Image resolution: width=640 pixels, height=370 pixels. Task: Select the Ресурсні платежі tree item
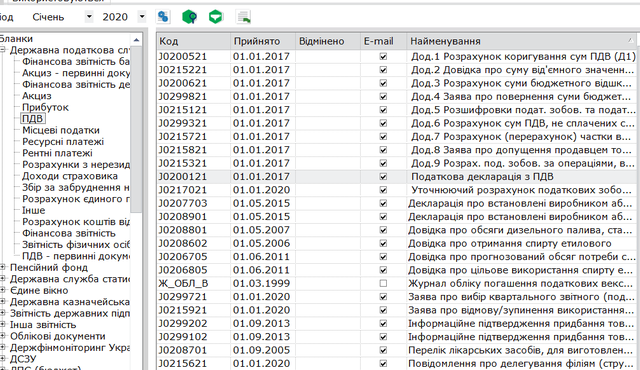coord(63,142)
